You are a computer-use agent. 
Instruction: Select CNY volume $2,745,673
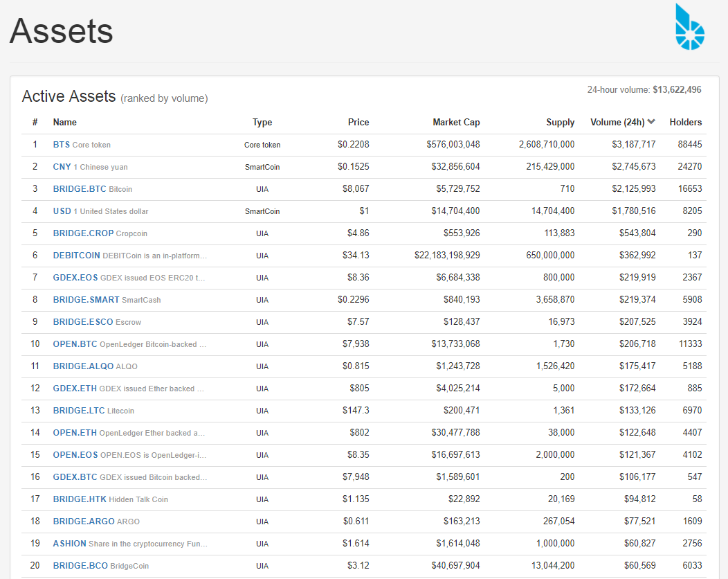coord(634,166)
